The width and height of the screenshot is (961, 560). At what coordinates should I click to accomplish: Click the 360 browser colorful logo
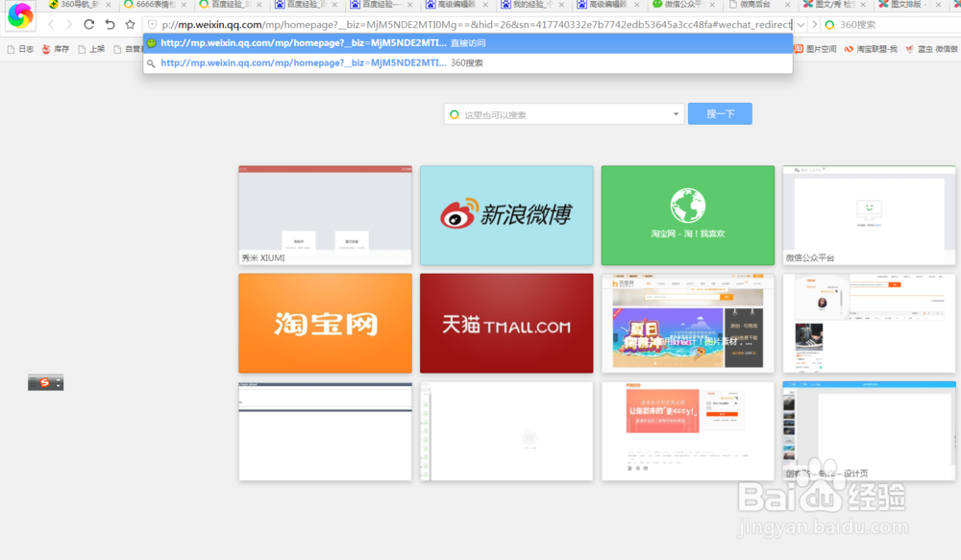tap(20, 15)
